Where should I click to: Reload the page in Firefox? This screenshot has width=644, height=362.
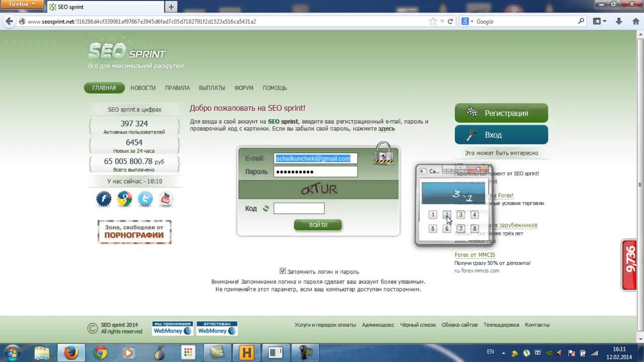[x=450, y=22]
